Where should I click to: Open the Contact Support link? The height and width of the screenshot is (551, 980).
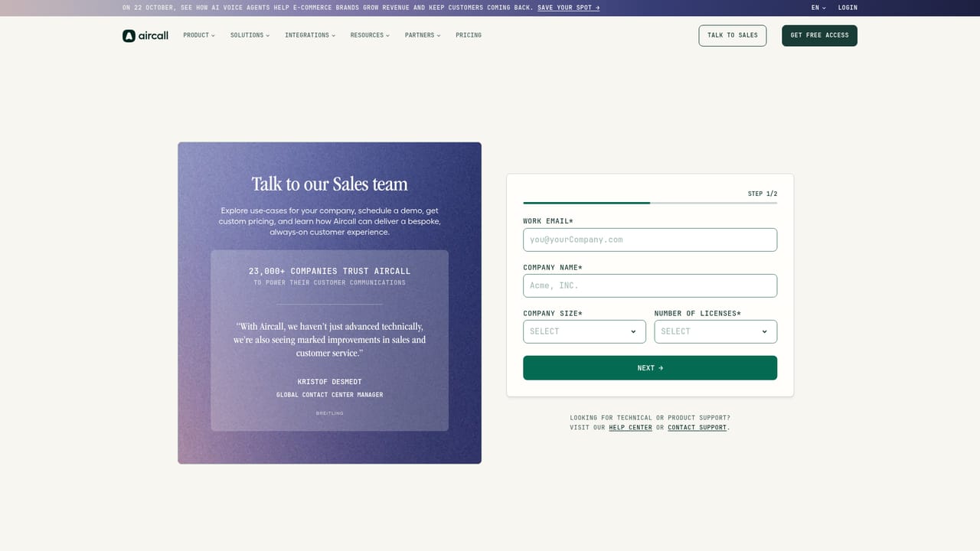[x=697, y=428]
